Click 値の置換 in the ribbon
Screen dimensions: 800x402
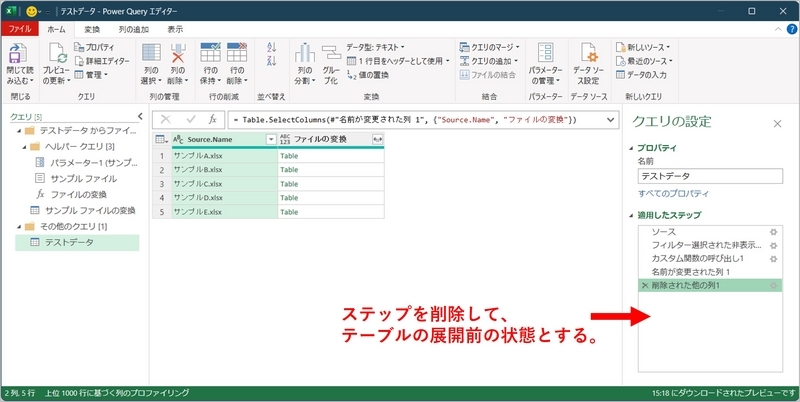367,74
